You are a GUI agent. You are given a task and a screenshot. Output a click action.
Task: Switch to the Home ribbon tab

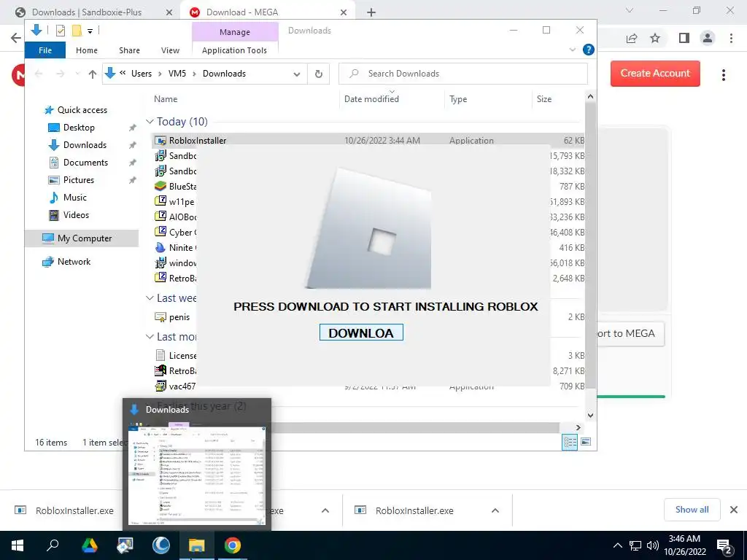87,50
